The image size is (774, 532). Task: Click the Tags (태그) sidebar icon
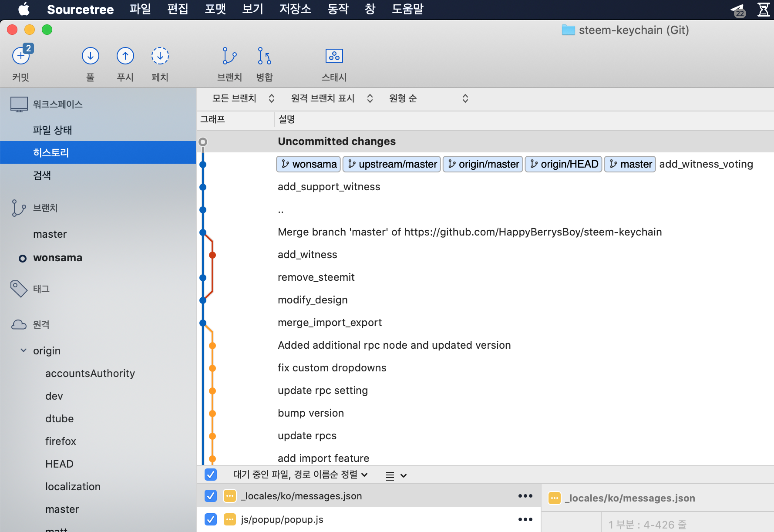point(19,289)
